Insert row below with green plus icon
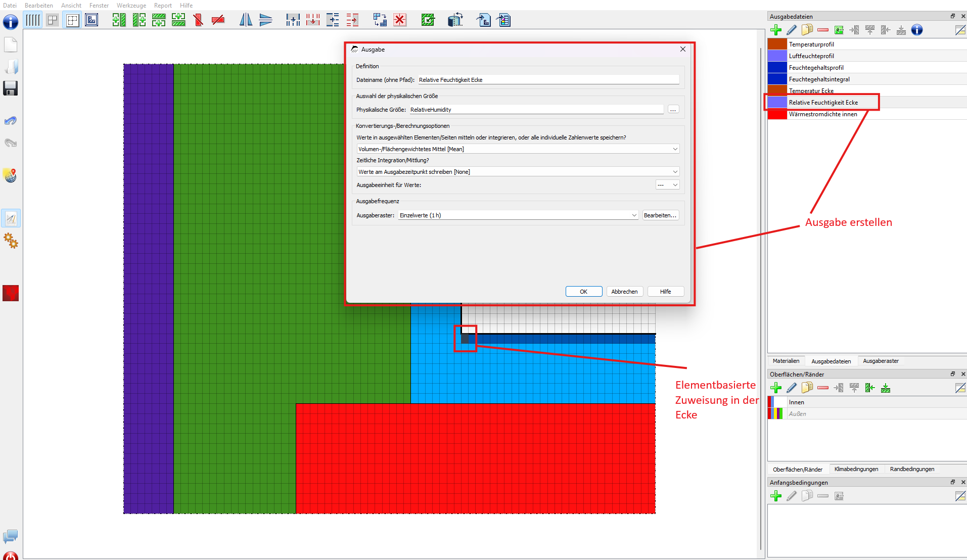Screen dimensions: 967x560 click(178, 20)
